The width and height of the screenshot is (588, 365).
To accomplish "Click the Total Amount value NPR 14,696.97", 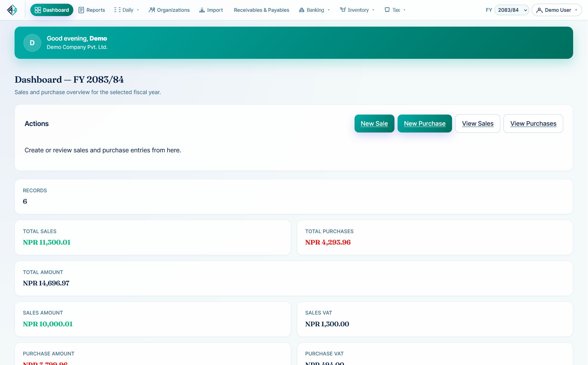I will coord(46,283).
